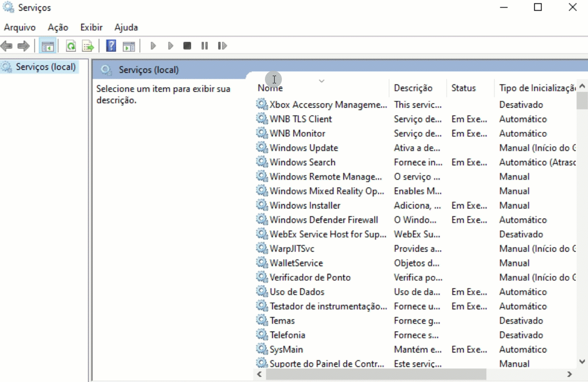Click the horizontal scrollbar right arrow

(x=570, y=374)
